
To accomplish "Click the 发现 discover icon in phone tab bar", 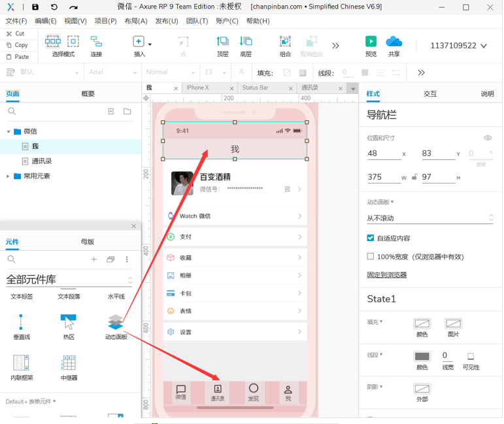I will pos(254,388).
